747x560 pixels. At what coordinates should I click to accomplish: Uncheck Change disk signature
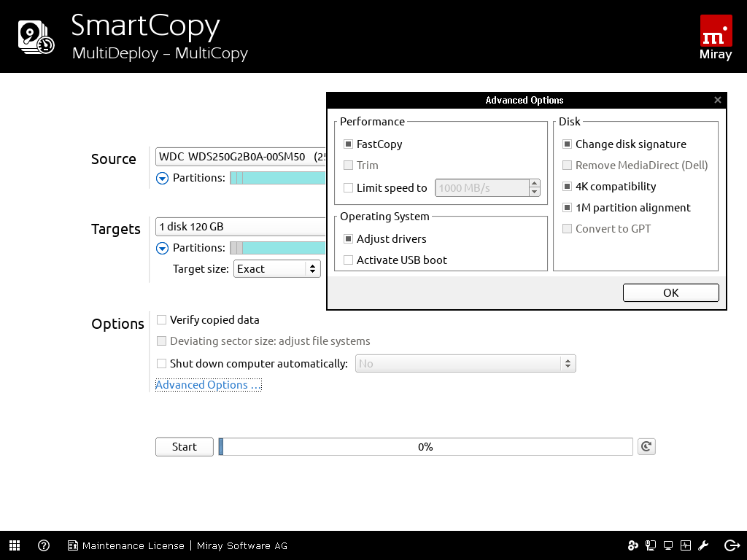pos(568,144)
